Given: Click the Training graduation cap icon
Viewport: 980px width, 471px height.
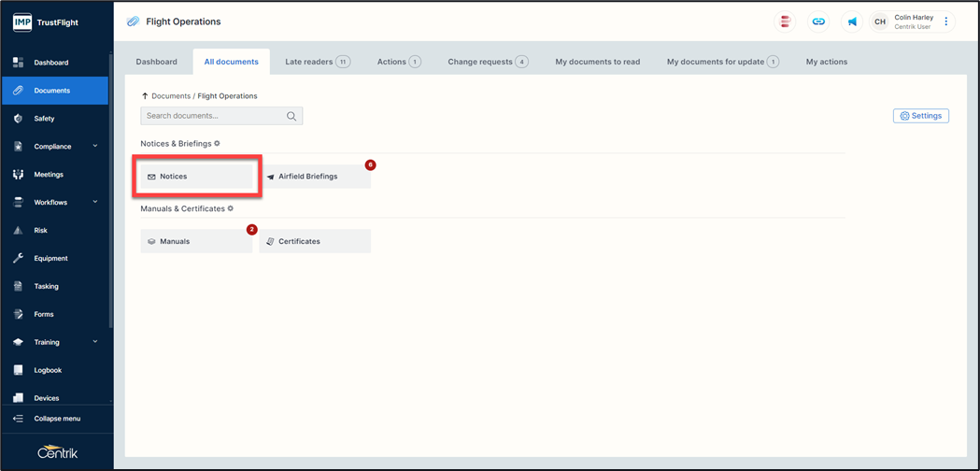Looking at the screenshot, I should click(18, 342).
